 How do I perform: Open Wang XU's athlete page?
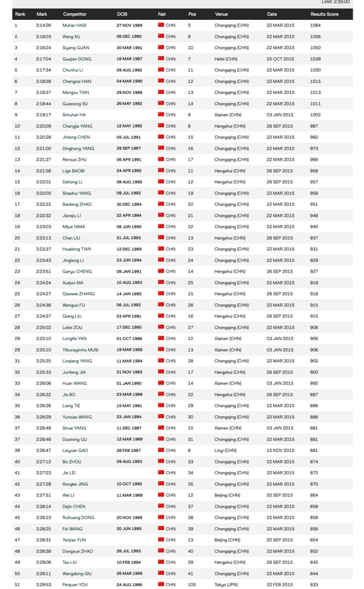coord(71,36)
